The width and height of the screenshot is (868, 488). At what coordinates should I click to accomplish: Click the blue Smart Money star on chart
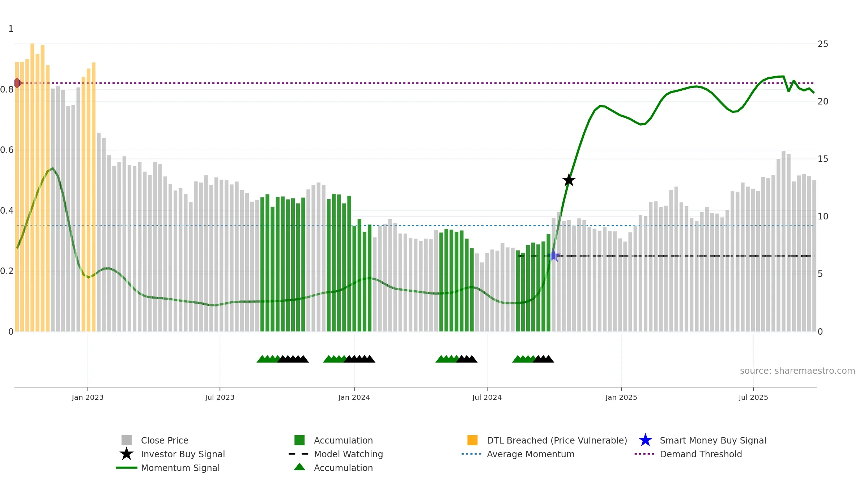point(553,256)
